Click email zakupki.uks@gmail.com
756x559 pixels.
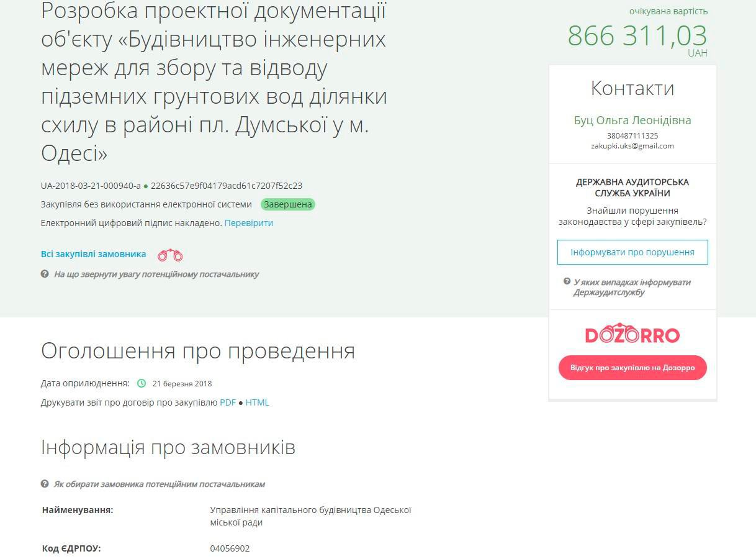click(632, 146)
